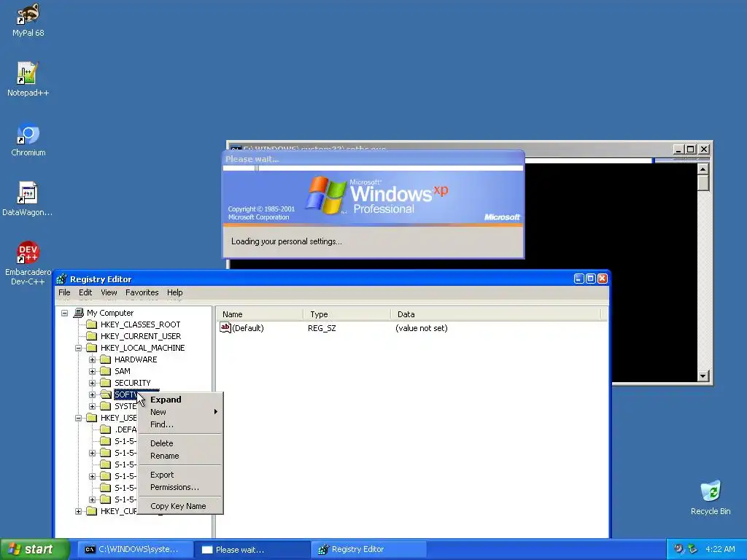This screenshot has height=560, width=747.
Task: Expand the SOFTWARE key plus box
Action: [x=93, y=394]
